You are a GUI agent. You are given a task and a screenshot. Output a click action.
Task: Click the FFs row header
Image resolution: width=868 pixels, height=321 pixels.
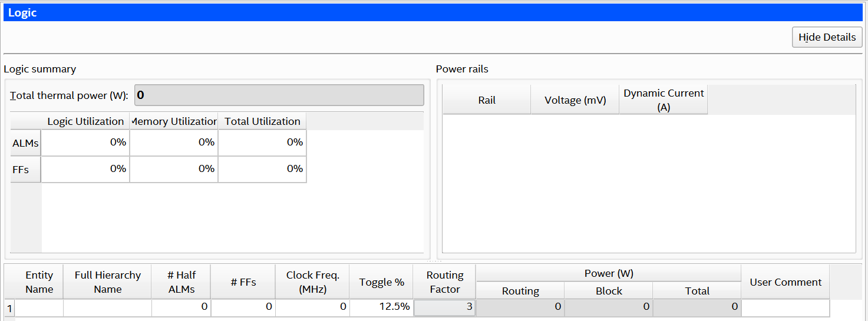[x=25, y=169]
